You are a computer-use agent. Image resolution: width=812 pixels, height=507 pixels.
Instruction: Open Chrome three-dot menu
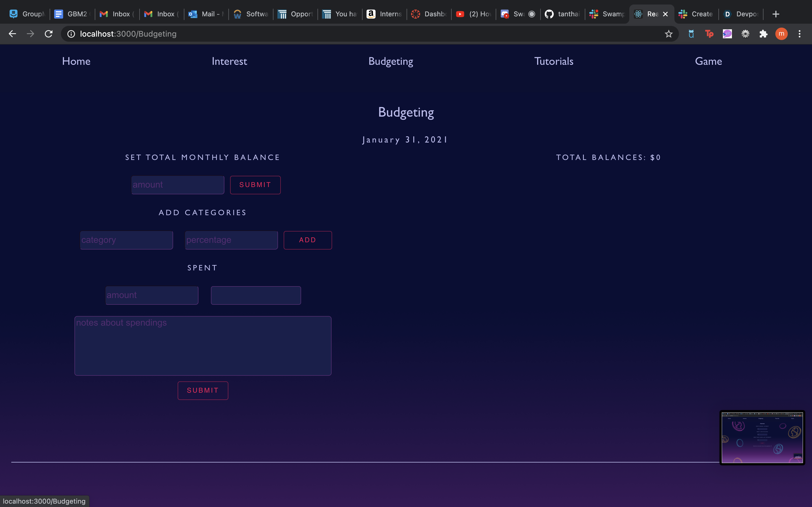[x=799, y=34]
